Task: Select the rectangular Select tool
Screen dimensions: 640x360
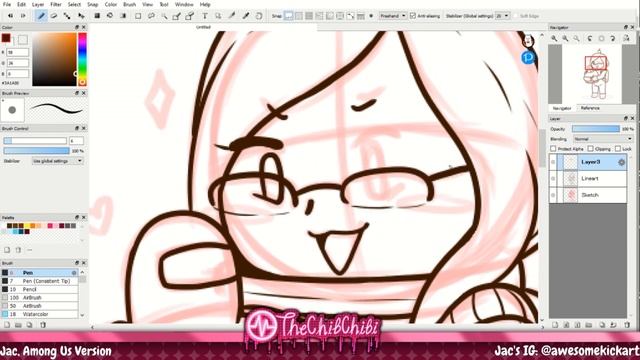Action: [138, 16]
